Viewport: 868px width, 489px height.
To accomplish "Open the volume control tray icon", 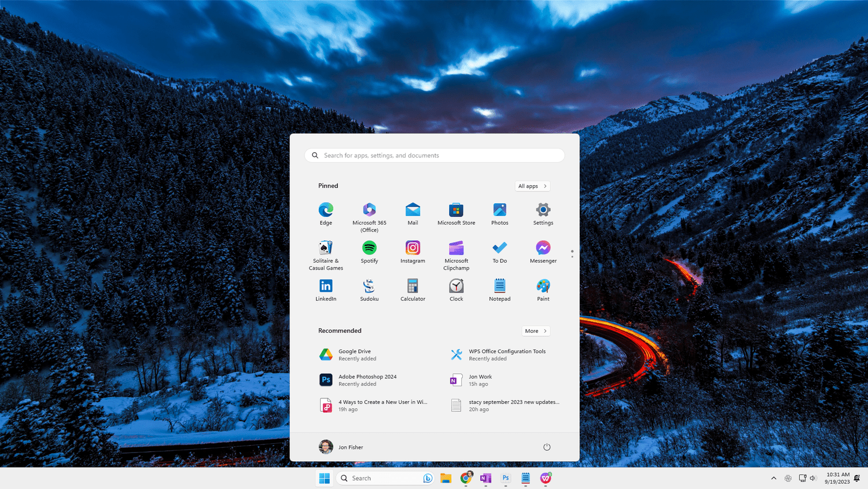I will [813, 478].
